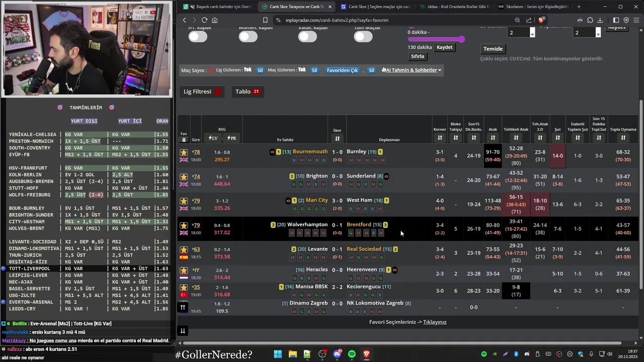The height and width of the screenshot is (362, 644).
Task: Toggle the PR lightning filter button
Action: 231,138
